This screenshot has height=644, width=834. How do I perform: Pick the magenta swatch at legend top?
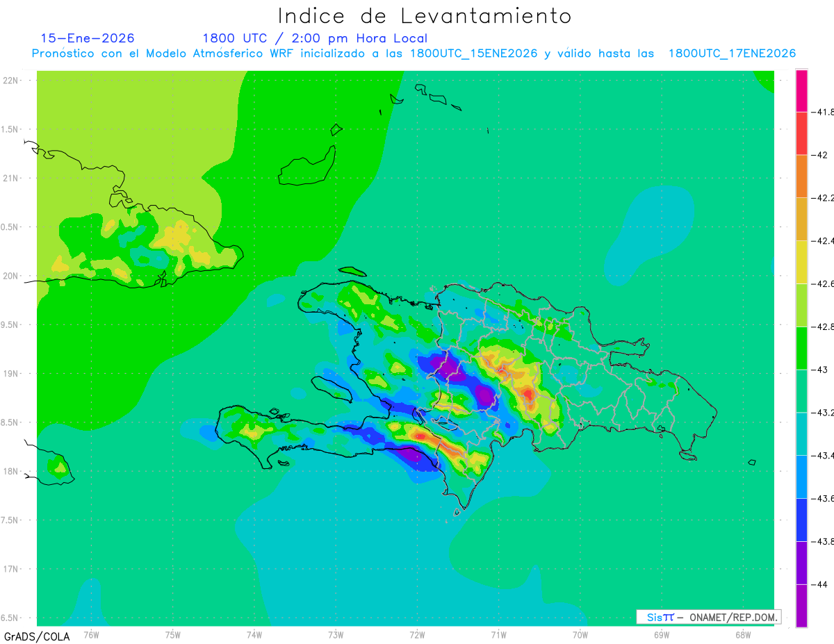(x=801, y=90)
